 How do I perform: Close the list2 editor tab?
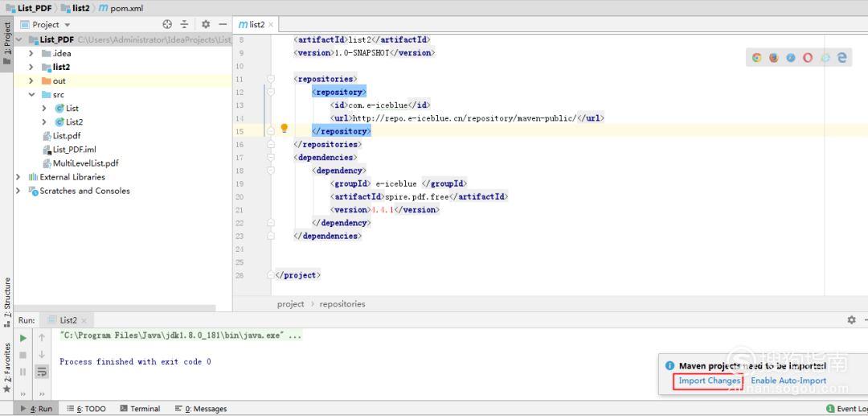[272, 24]
